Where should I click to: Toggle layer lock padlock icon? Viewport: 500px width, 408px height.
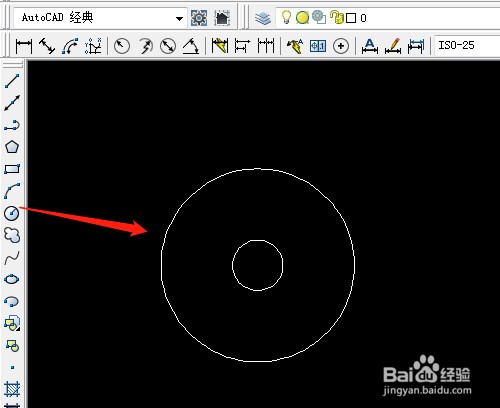(x=336, y=17)
